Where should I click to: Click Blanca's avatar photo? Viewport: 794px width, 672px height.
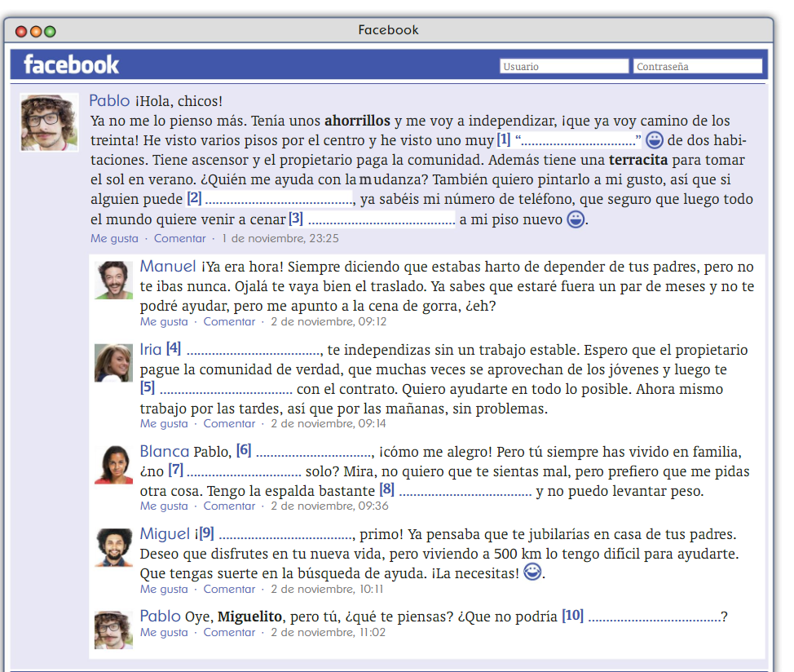pos(113,465)
